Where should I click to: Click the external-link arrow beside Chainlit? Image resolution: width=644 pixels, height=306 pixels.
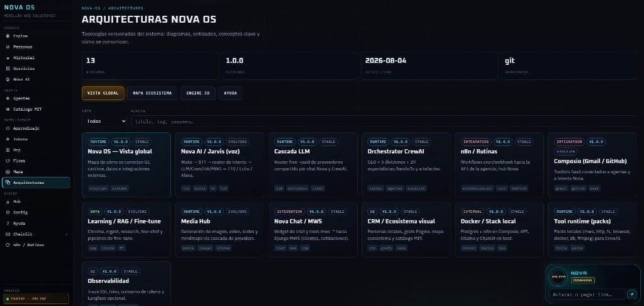pos(65,234)
